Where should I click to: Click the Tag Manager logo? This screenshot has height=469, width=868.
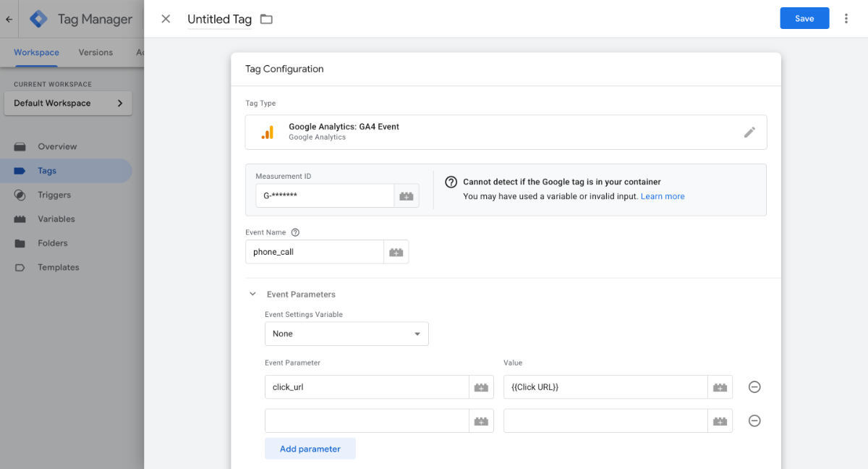tap(38, 20)
